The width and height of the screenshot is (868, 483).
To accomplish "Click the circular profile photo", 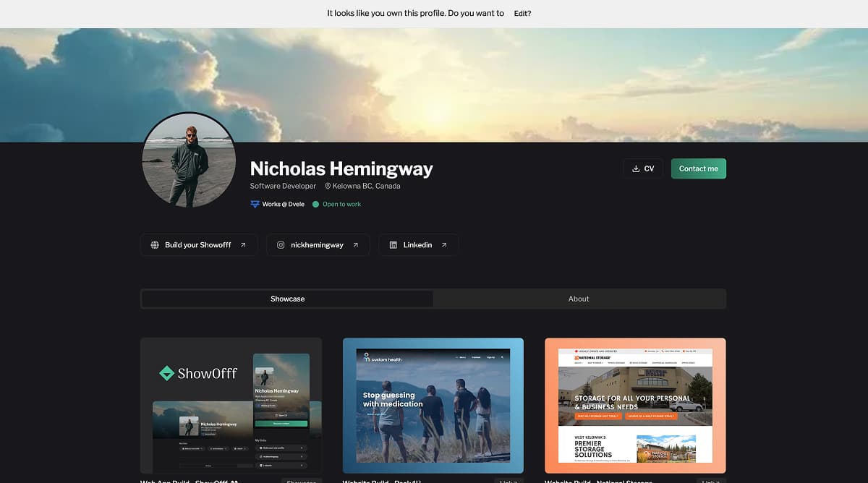I will point(189,161).
